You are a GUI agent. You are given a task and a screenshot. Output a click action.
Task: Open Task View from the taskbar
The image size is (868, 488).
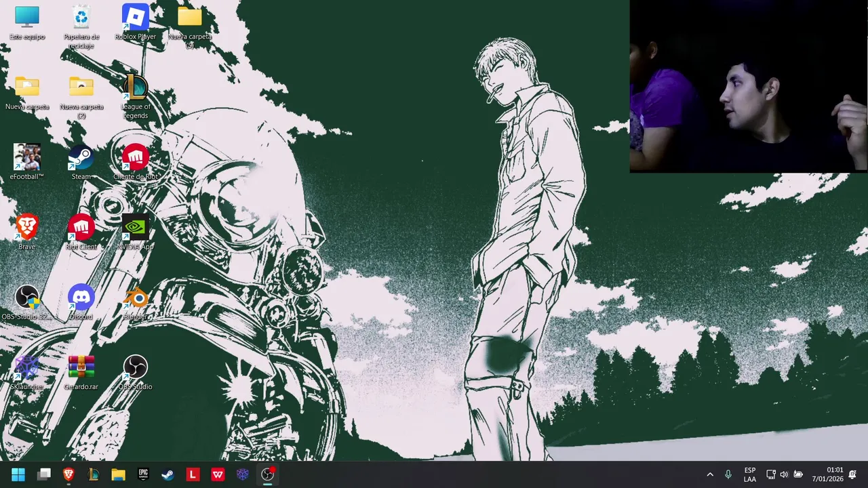(x=44, y=474)
